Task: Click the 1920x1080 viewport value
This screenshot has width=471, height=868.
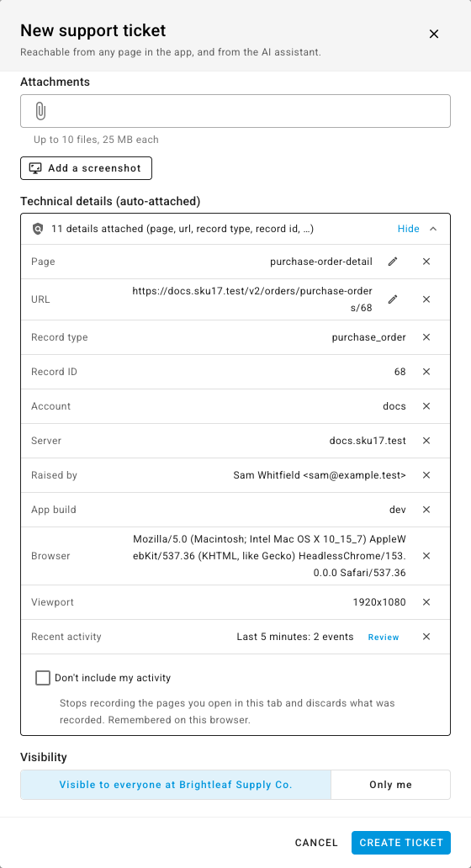Action: 379,601
